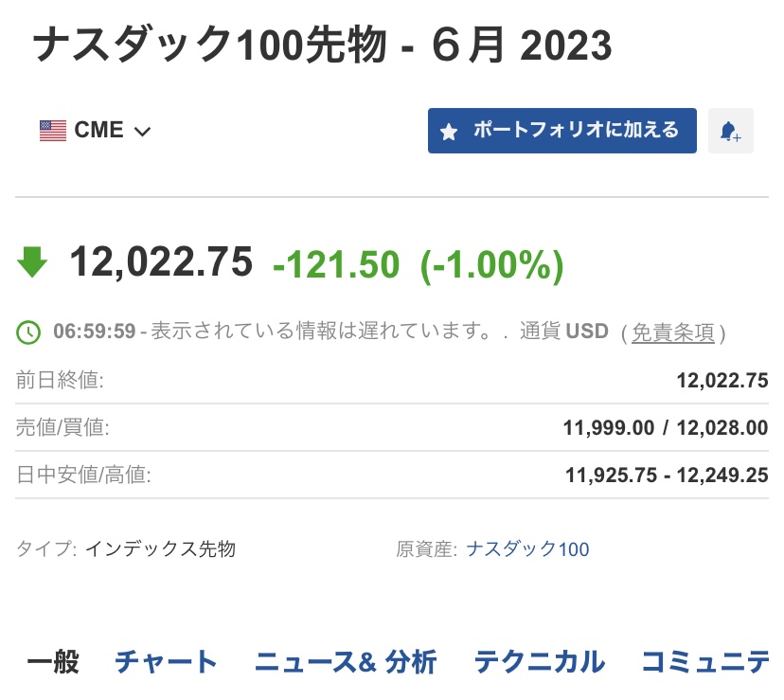Open the コミュニティ tab
The image size is (784, 700).
coord(705,661)
